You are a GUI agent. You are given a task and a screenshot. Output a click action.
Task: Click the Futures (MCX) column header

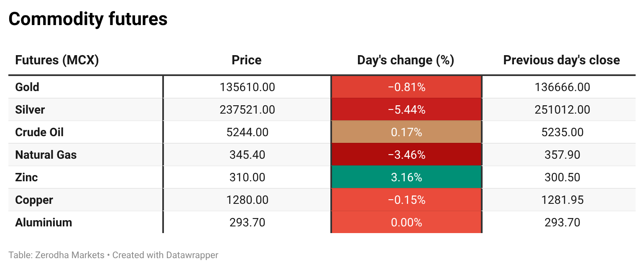[x=57, y=60]
